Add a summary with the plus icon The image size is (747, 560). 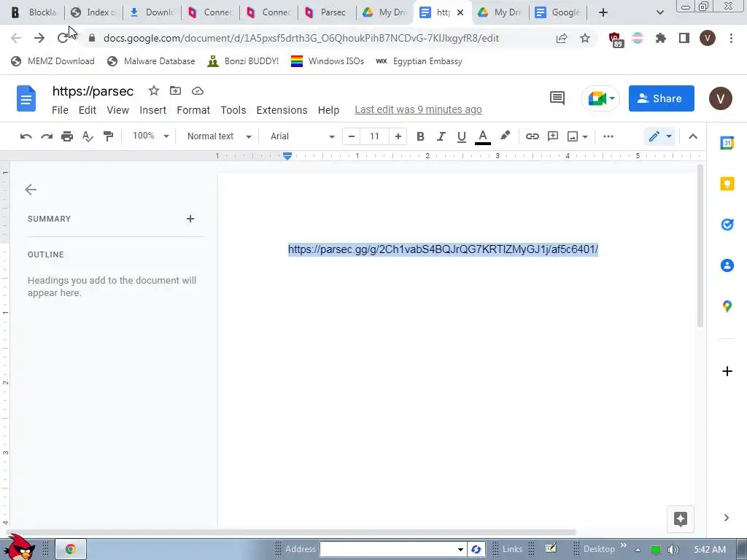(190, 219)
